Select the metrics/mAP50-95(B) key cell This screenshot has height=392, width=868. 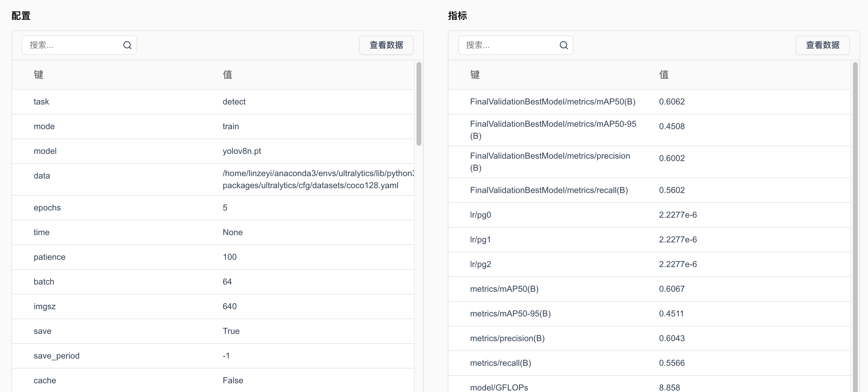pos(510,313)
